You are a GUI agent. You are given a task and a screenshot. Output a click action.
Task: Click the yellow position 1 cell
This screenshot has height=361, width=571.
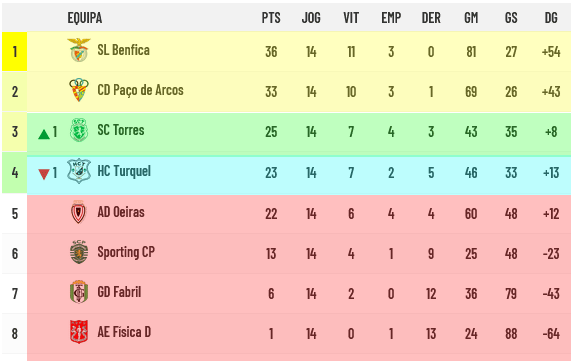(15, 51)
